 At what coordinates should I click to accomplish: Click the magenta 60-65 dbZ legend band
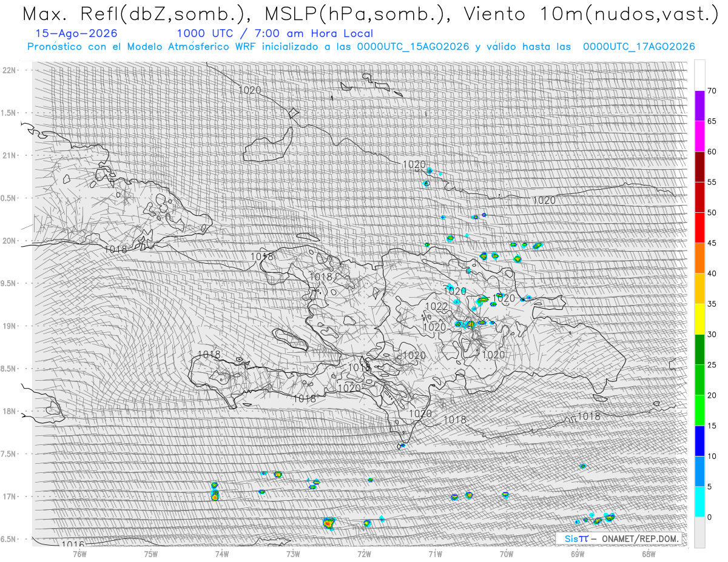tap(699, 136)
